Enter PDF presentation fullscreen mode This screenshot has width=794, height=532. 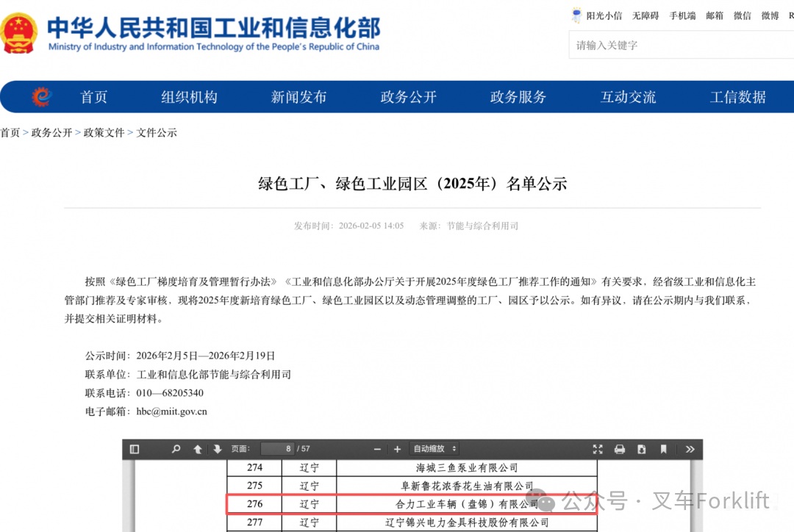click(x=598, y=449)
